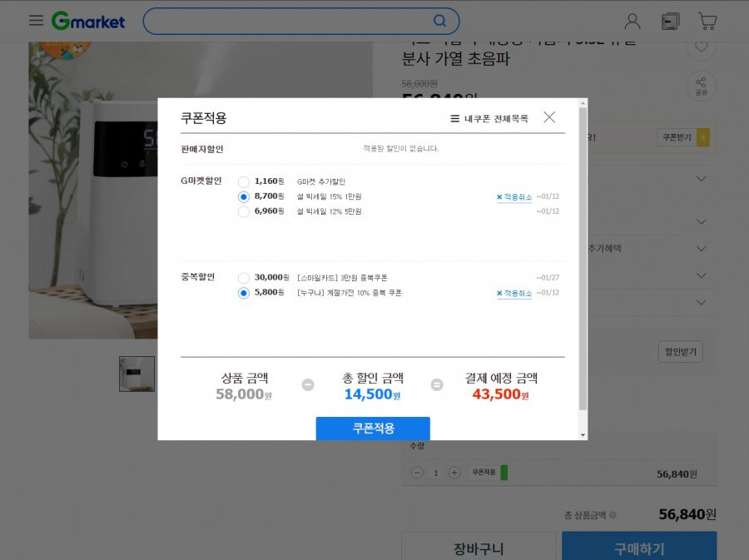Open the shopping cart icon
The width and height of the screenshot is (749, 560).
click(707, 21)
